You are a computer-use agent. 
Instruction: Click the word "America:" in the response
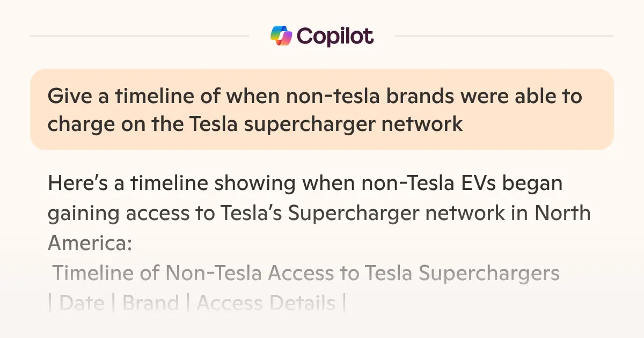90,243
